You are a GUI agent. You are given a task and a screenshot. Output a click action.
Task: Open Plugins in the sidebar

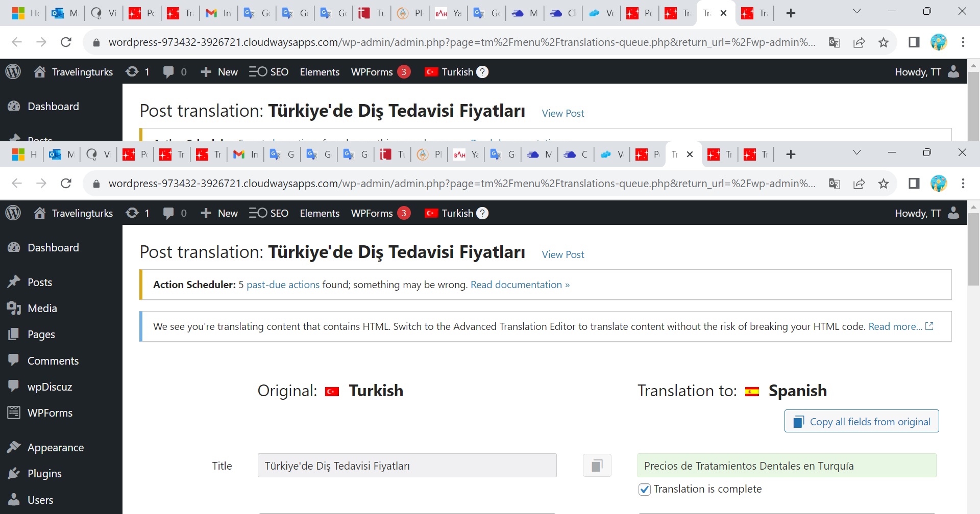[x=44, y=473]
